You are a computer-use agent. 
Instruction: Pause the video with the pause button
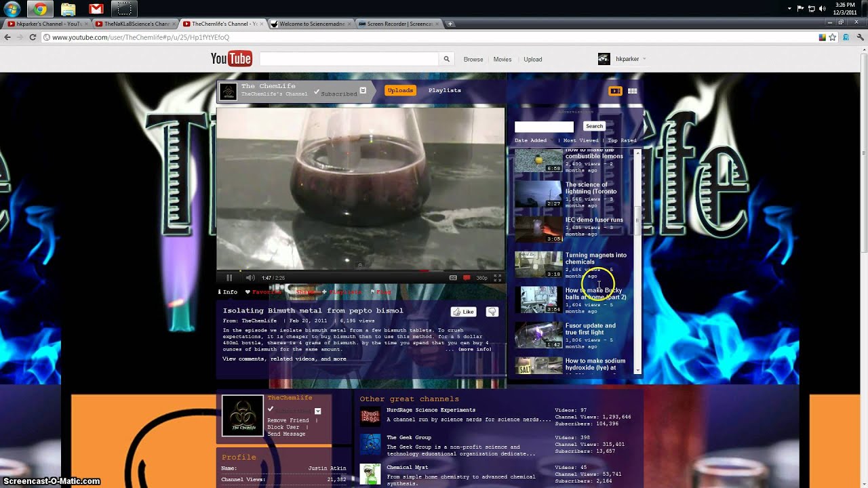[229, 278]
